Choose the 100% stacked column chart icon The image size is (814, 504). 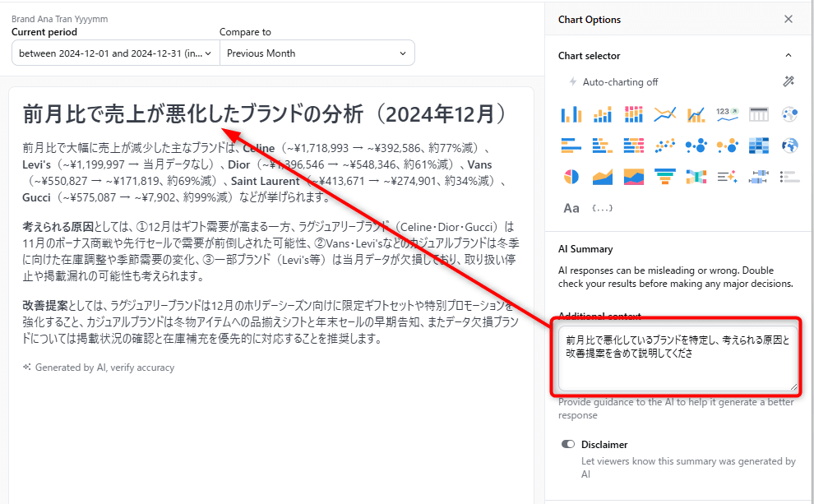tap(633, 114)
